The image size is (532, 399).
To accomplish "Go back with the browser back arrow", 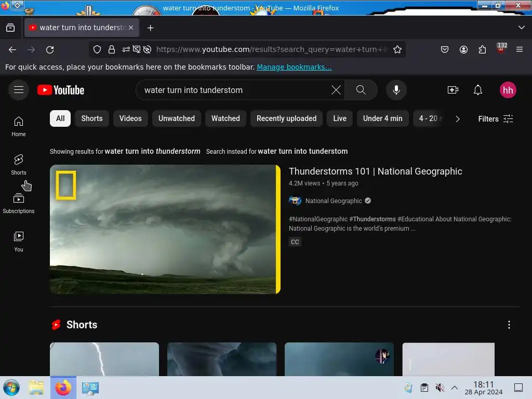I will coord(12,50).
